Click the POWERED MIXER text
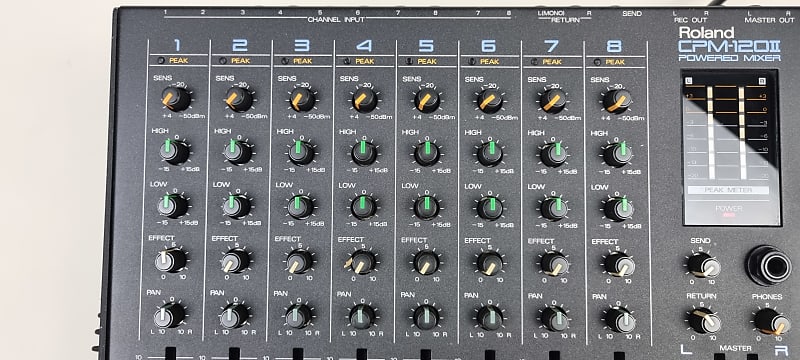 [x=730, y=58]
